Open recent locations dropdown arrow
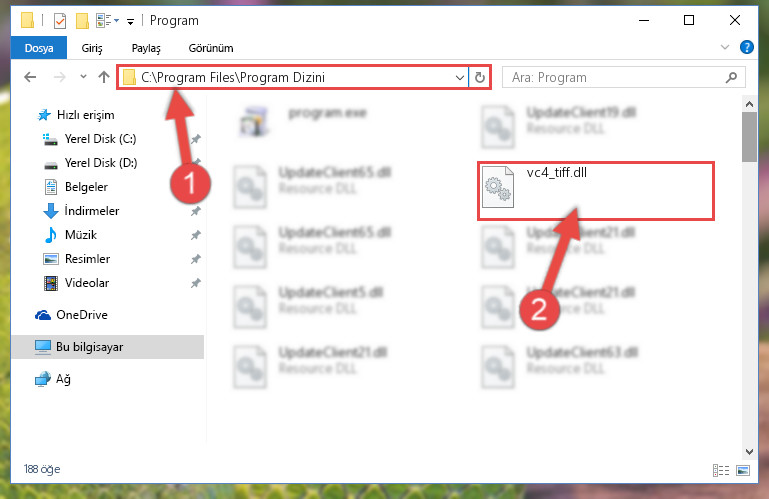Image resolution: width=769 pixels, height=499 pixels. point(83,77)
